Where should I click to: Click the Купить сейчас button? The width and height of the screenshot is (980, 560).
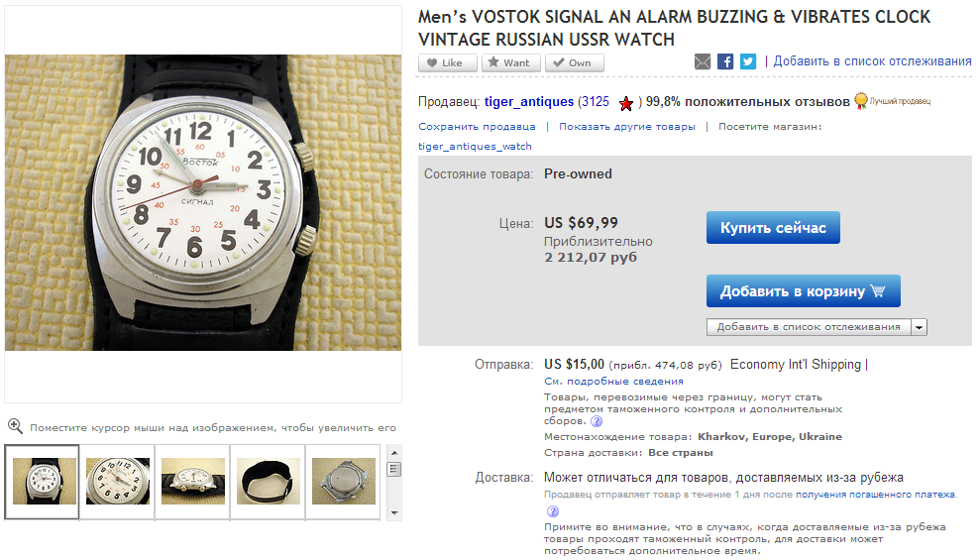pyautogui.click(x=773, y=228)
